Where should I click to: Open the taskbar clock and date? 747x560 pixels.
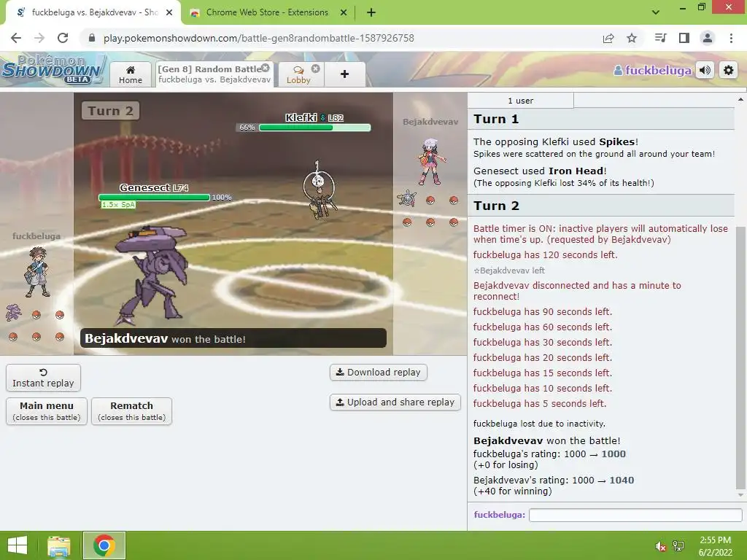(x=715, y=546)
